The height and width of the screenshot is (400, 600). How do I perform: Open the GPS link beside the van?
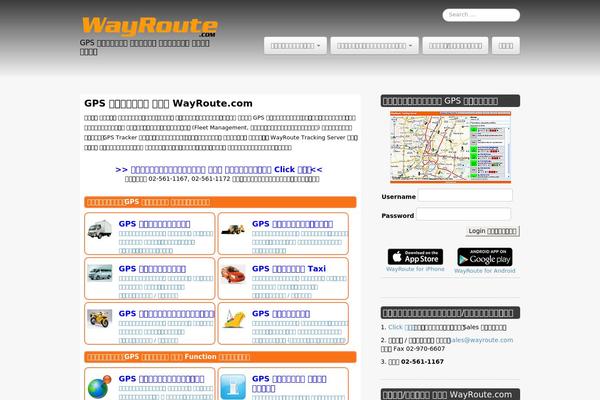(x=152, y=269)
